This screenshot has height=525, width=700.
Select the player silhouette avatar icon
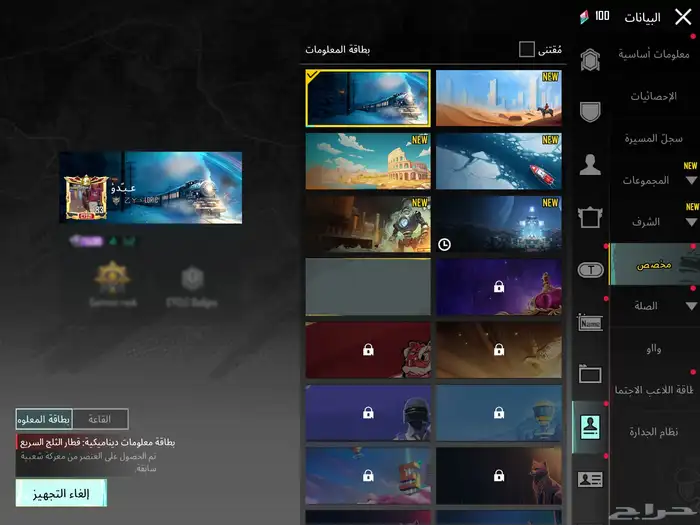coord(590,165)
